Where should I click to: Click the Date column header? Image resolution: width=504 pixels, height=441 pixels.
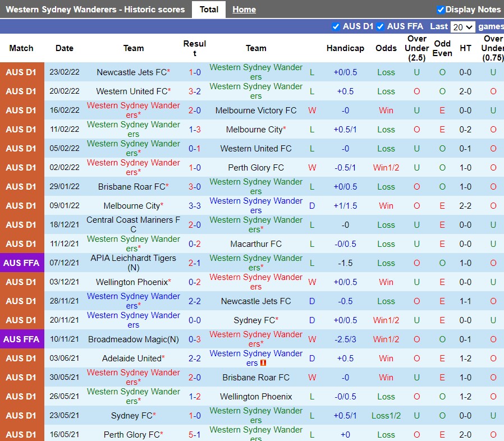tap(65, 48)
